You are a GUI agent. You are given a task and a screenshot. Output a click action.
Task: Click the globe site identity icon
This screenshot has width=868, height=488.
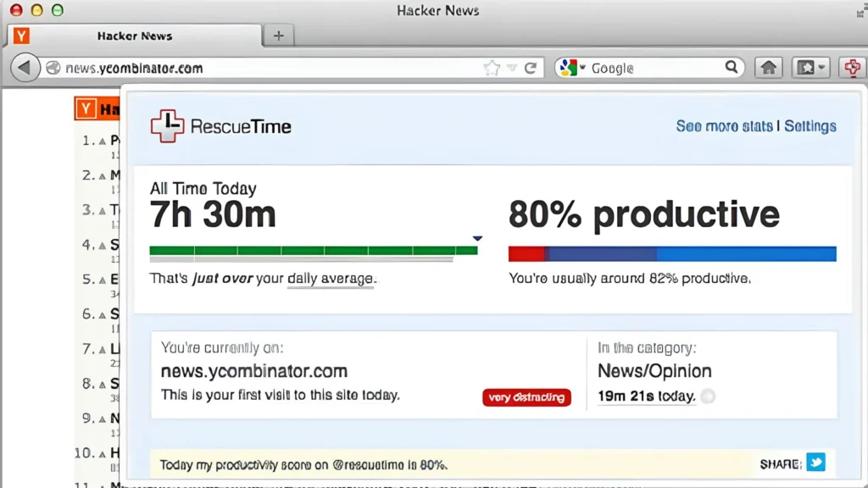click(x=53, y=68)
